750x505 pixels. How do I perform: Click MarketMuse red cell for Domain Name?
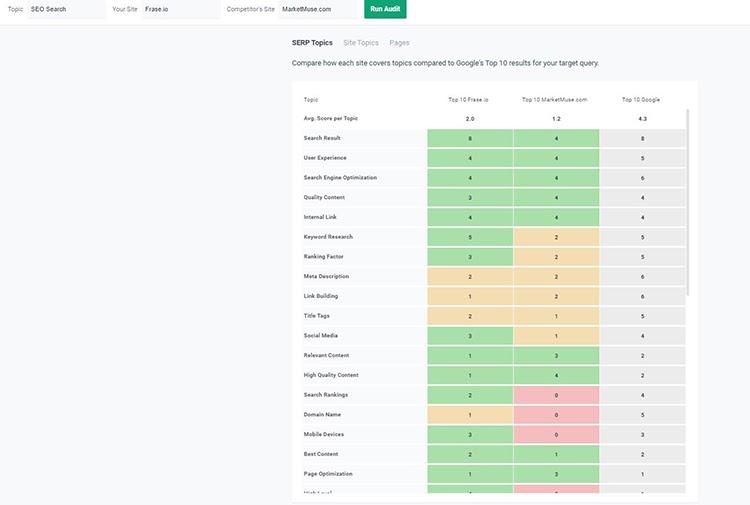pos(556,415)
